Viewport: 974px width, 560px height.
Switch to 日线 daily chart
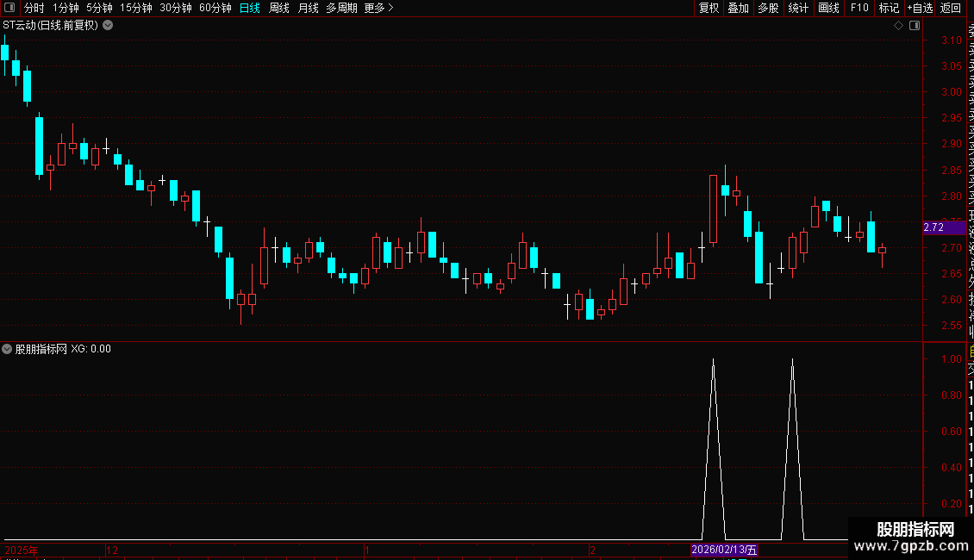pos(250,8)
